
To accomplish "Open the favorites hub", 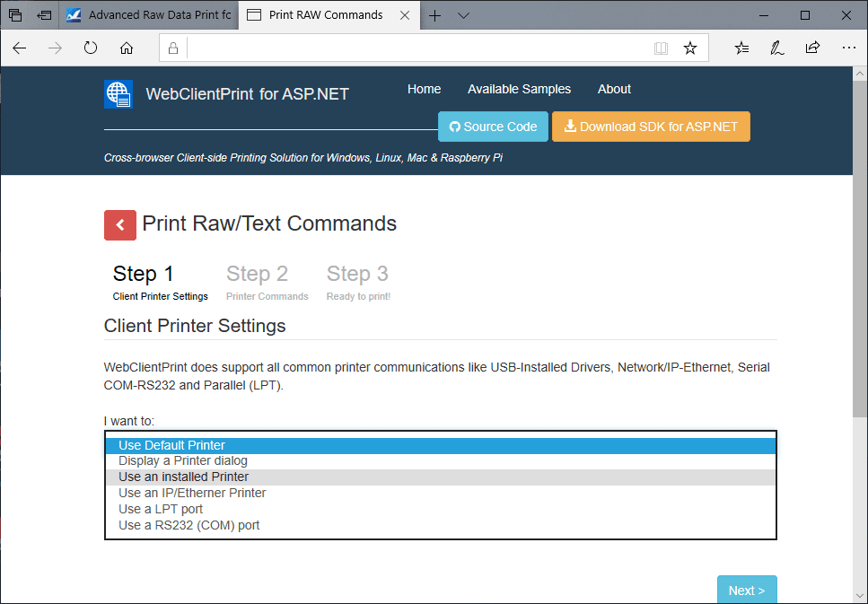I will click(741, 48).
